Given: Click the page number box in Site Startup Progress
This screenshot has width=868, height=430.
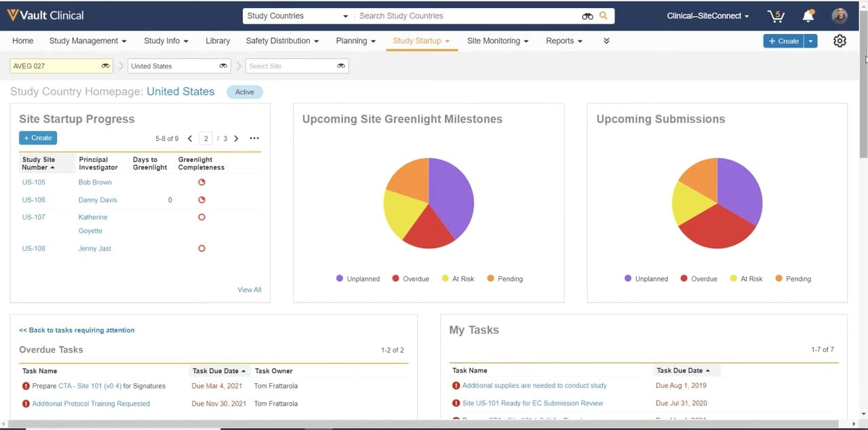Looking at the screenshot, I should pyautogui.click(x=205, y=138).
